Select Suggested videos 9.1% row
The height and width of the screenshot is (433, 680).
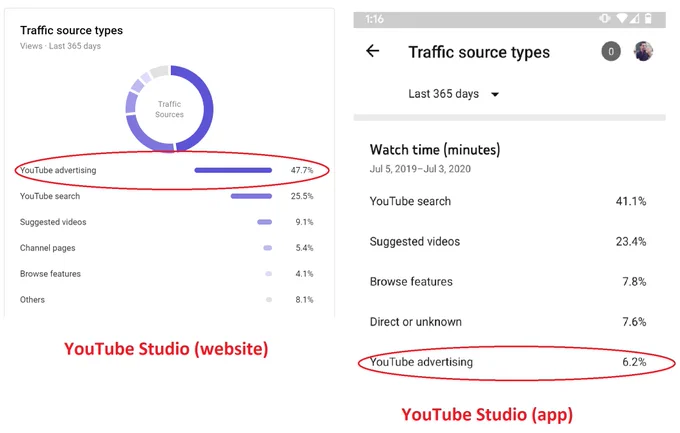pos(167,222)
